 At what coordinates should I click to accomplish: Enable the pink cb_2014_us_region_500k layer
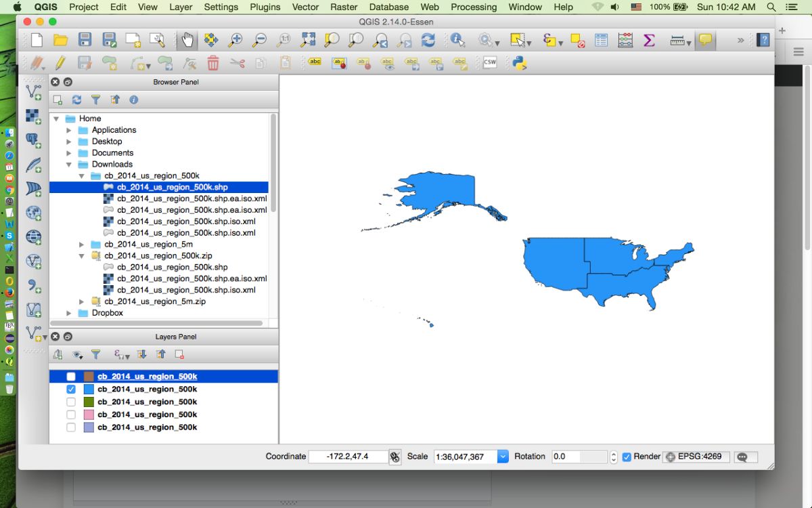point(71,415)
